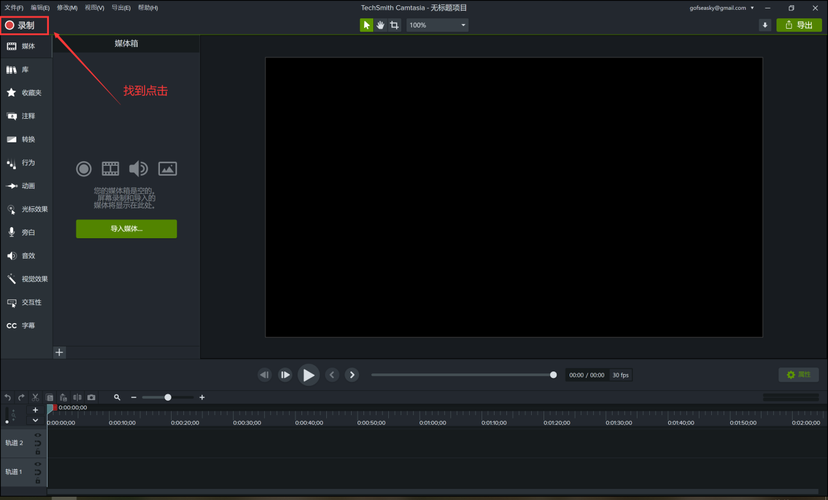Open the 文件(F) menu
Screen dimensions: 828x500
[14, 8]
